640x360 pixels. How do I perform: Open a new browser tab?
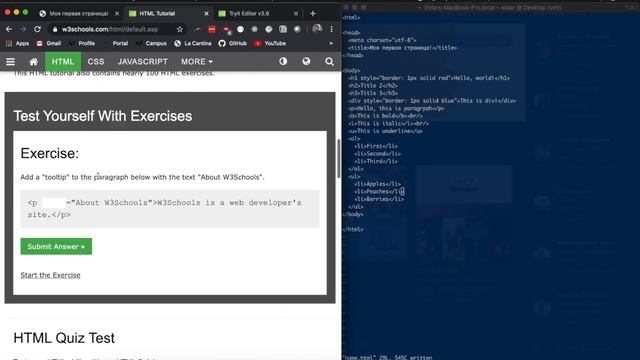coord(313,13)
